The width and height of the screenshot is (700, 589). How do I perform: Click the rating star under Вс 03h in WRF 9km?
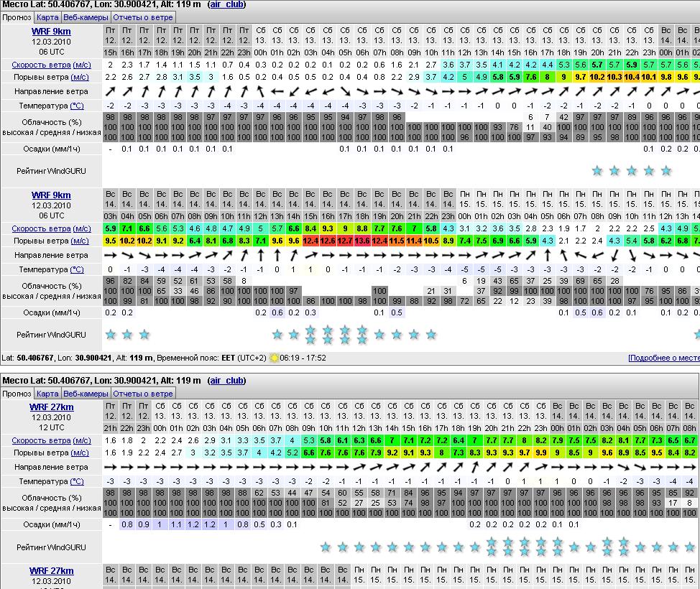pyautogui.click(x=111, y=335)
